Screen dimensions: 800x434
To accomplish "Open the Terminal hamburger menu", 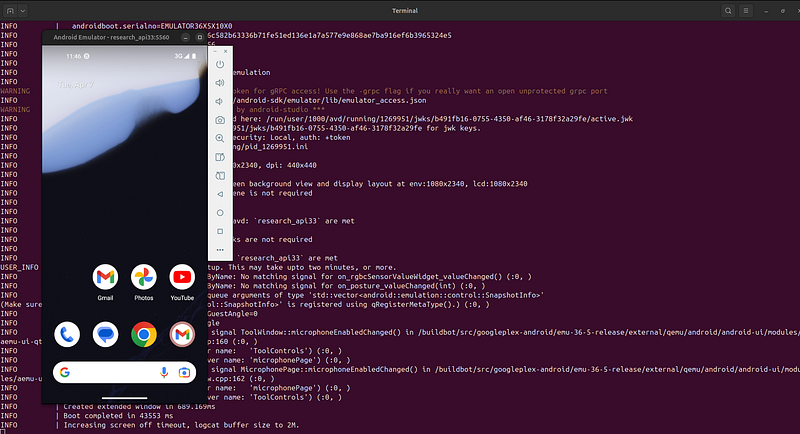I will tap(746, 11).
